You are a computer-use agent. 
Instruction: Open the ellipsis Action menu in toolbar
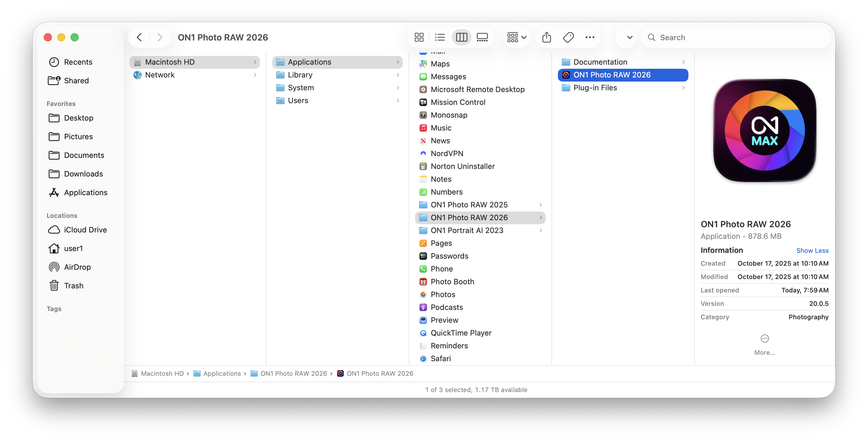[590, 37]
